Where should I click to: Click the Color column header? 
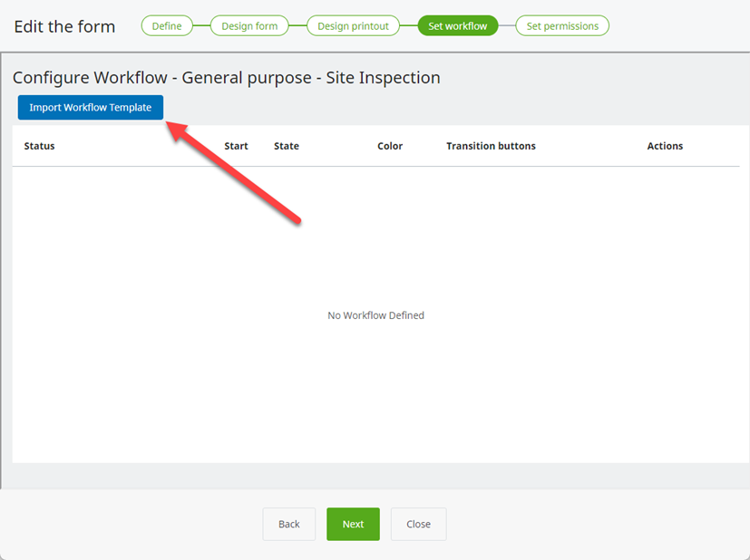390,146
